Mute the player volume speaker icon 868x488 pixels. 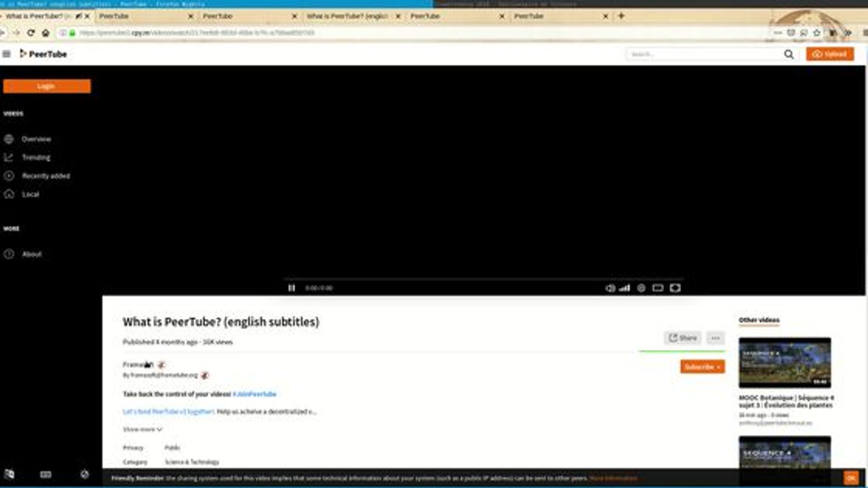610,288
